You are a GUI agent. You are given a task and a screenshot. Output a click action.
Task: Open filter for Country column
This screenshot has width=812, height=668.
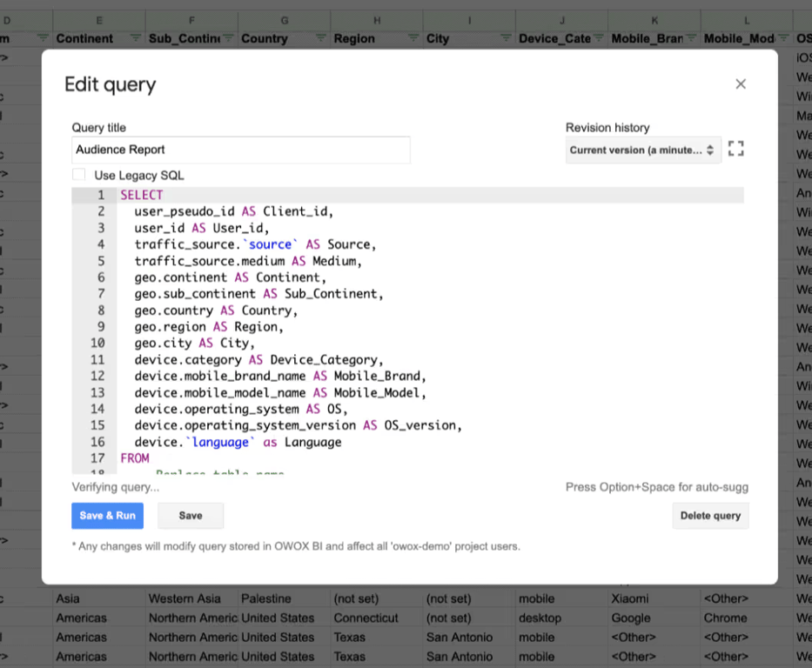321,38
